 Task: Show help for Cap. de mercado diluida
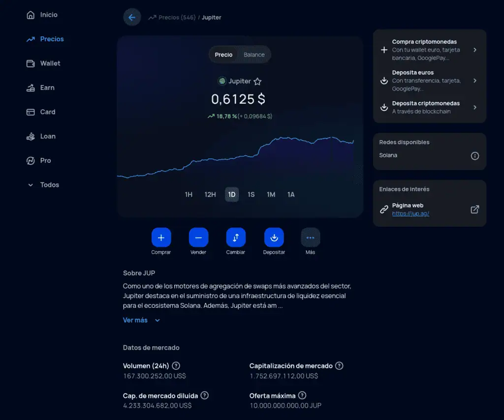(x=204, y=395)
